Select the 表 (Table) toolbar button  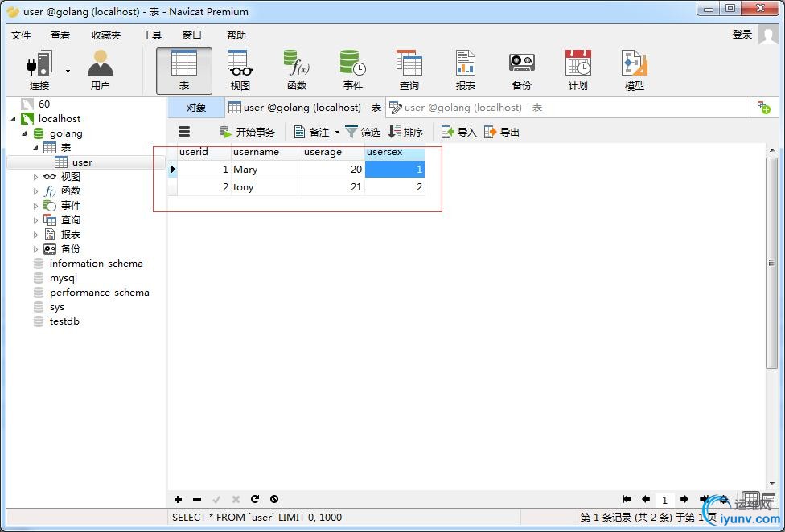(x=183, y=71)
